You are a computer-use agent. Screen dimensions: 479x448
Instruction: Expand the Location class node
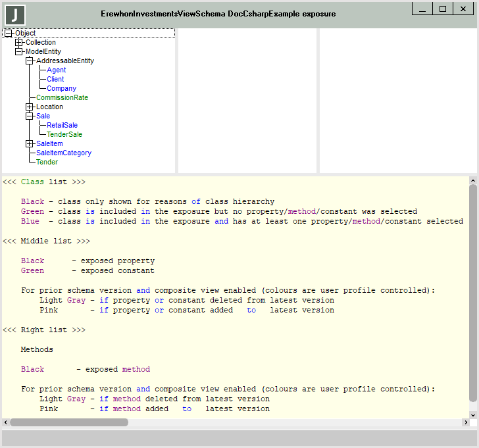pos(30,107)
